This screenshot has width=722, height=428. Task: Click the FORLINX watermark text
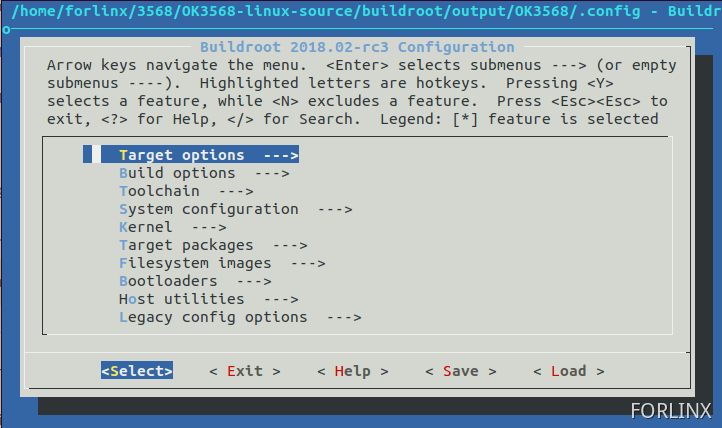[670, 410]
